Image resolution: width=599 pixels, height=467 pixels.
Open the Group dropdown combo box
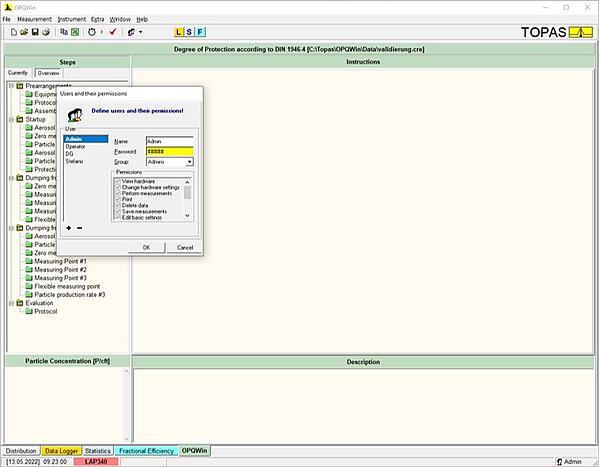pos(189,162)
